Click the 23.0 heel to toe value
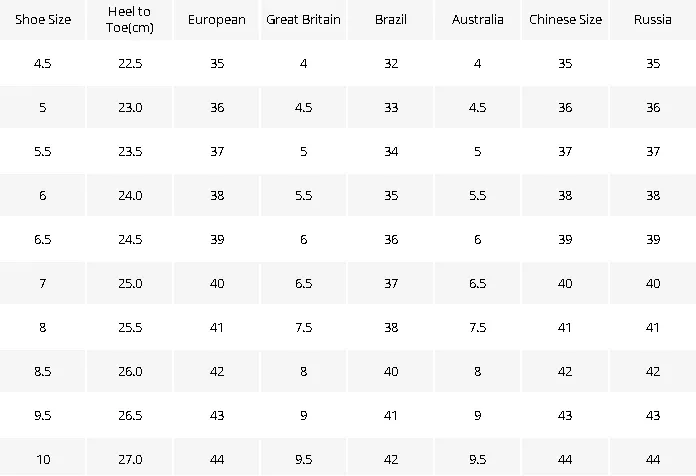 pos(130,107)
